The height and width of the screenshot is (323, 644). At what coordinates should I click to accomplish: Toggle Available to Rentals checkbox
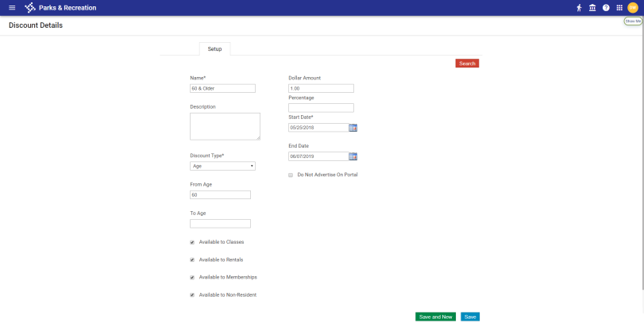click(192, 260)
